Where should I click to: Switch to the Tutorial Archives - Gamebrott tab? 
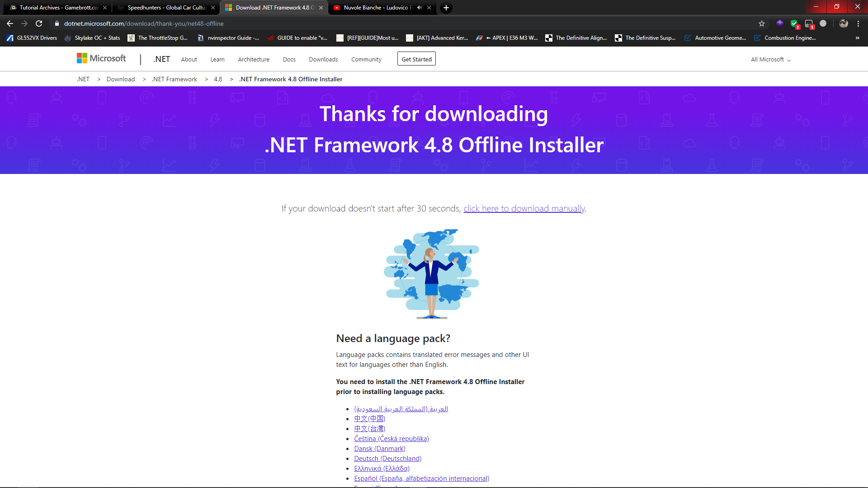pos(58,8)
